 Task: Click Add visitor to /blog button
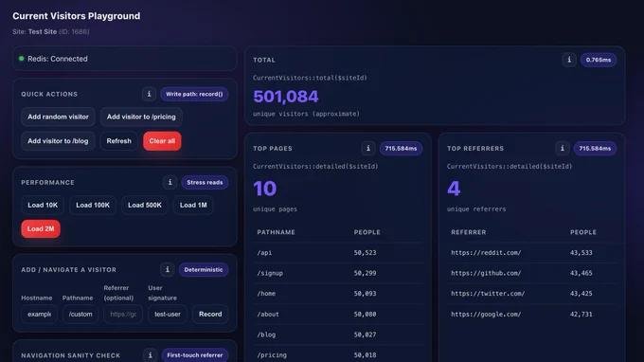point(58,141)
